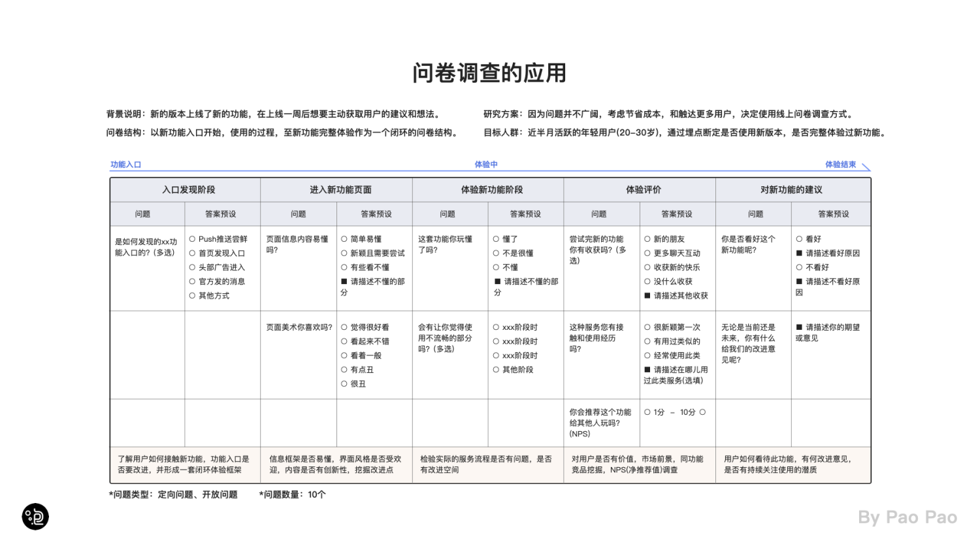Choose the 懂了 radio option
The height and width of the screenshot is (552, 980).
coord(497,239)
